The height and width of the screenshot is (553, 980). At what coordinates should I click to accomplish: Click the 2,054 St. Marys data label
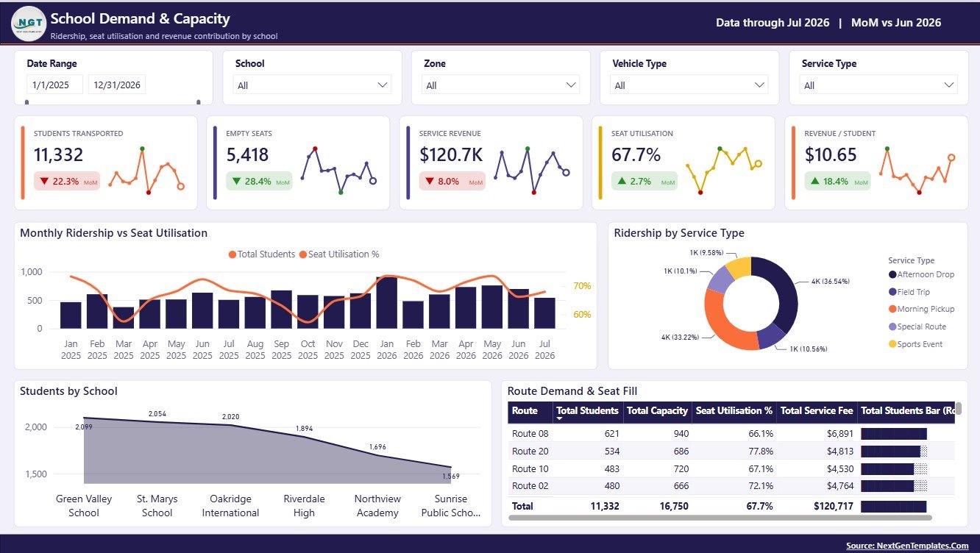click(157, 414)
